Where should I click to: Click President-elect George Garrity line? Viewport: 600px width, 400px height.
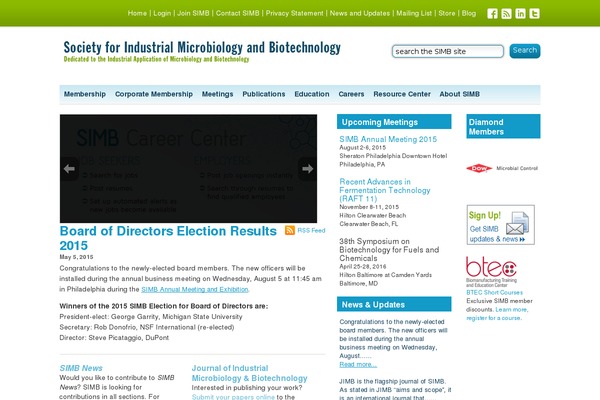click(x=151, y=317)
